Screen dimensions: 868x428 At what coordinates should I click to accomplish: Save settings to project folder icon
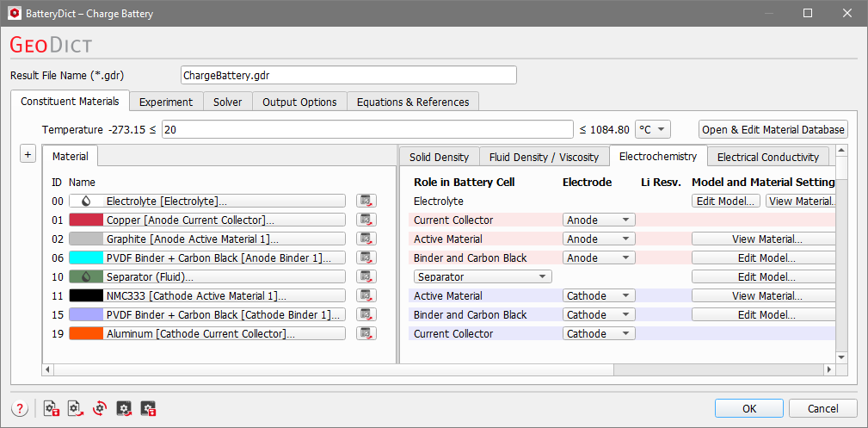[148, 409]
